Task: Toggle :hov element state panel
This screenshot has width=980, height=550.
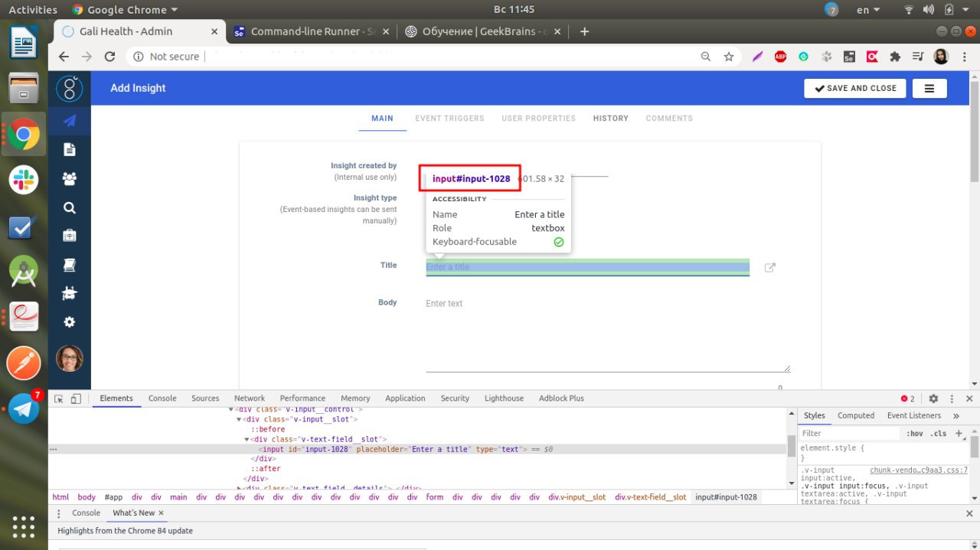Action: click(x=914, y=434)
